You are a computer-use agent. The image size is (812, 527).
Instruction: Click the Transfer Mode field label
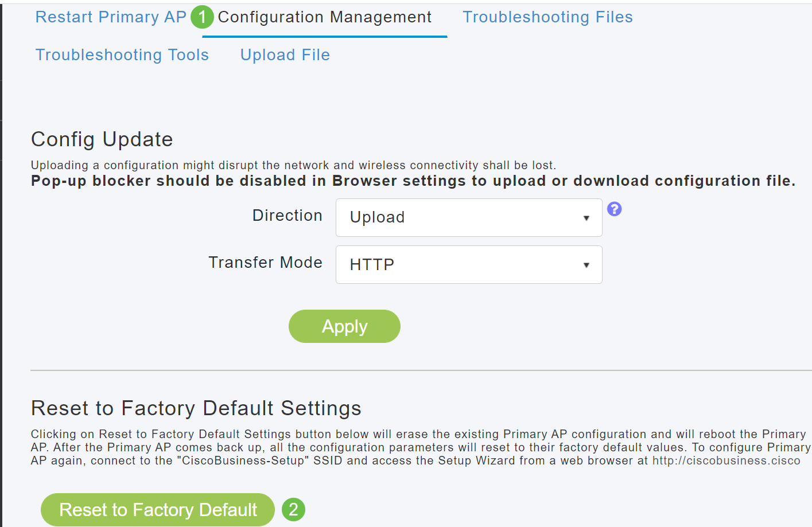265,263
